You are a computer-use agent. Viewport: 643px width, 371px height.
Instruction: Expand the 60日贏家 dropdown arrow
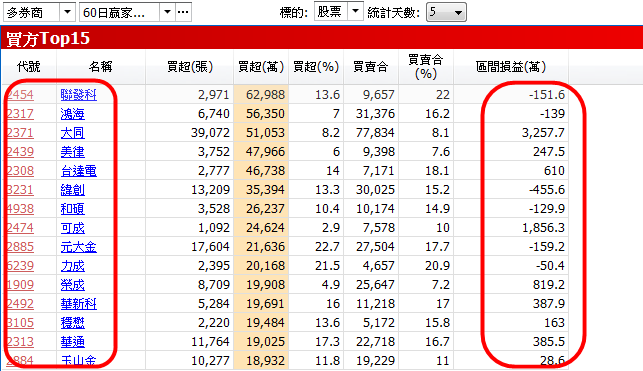click(167, 12)
